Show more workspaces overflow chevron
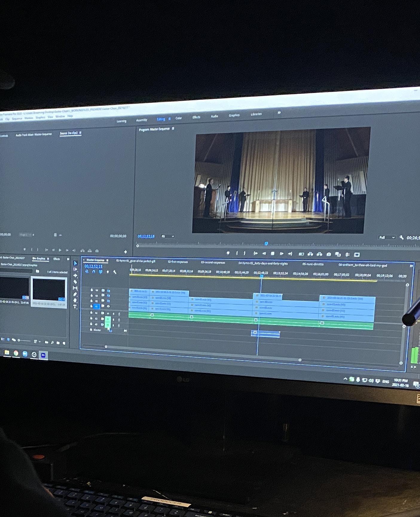The width and height of the screenshot is (420, 517). pos(279,113)
